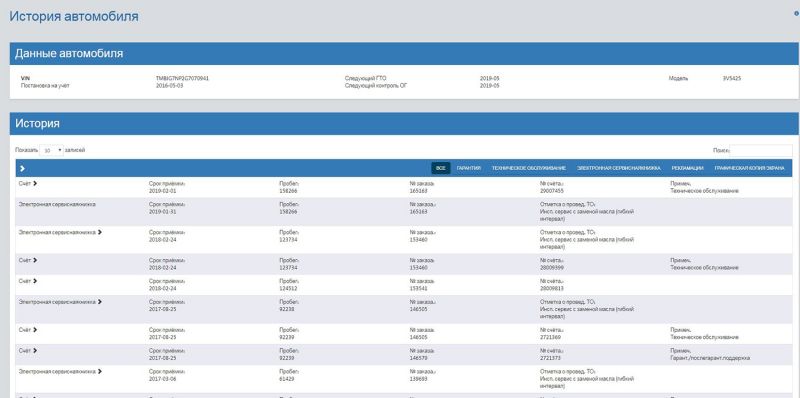Expand Электронная сервисная книжка row dated 2018-02-24
800x398 pixels.
click(99, 232)
